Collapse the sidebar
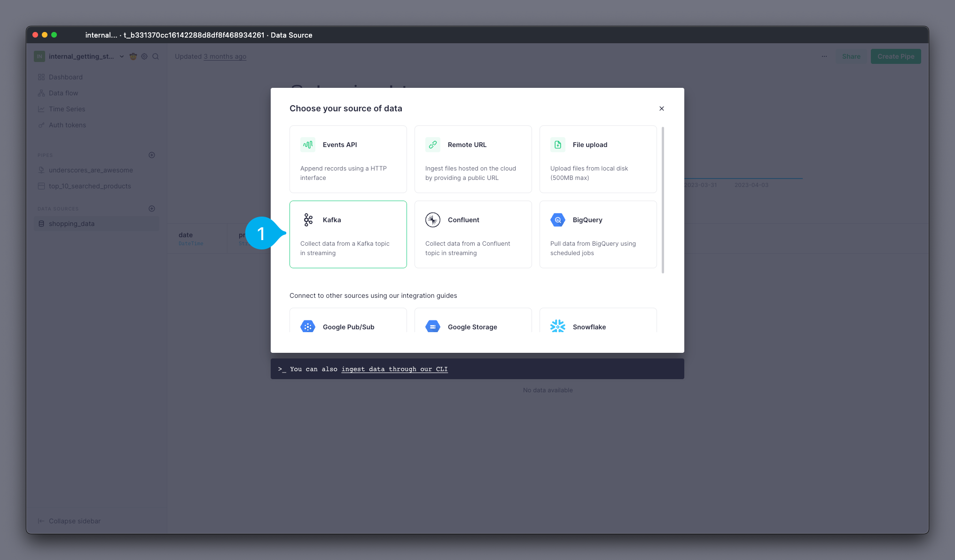The height and width of the screenshot is (560, 955). [x=69, y=521]
